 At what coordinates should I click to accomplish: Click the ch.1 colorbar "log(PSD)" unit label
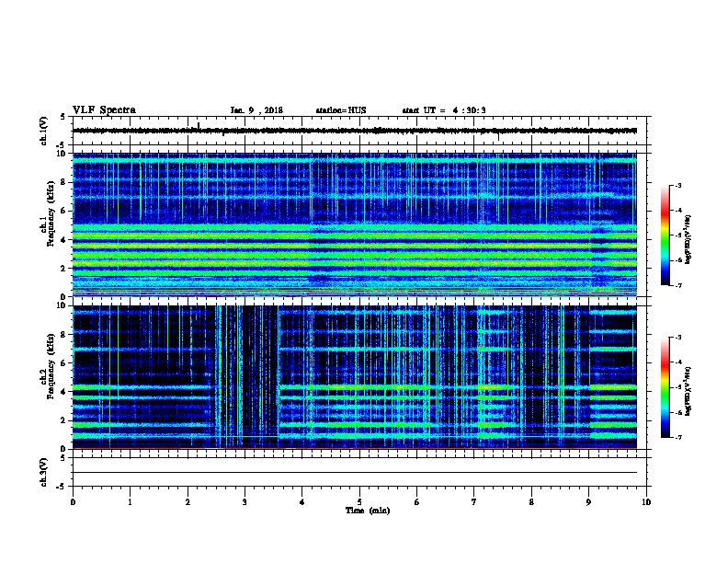pos(688,238)
